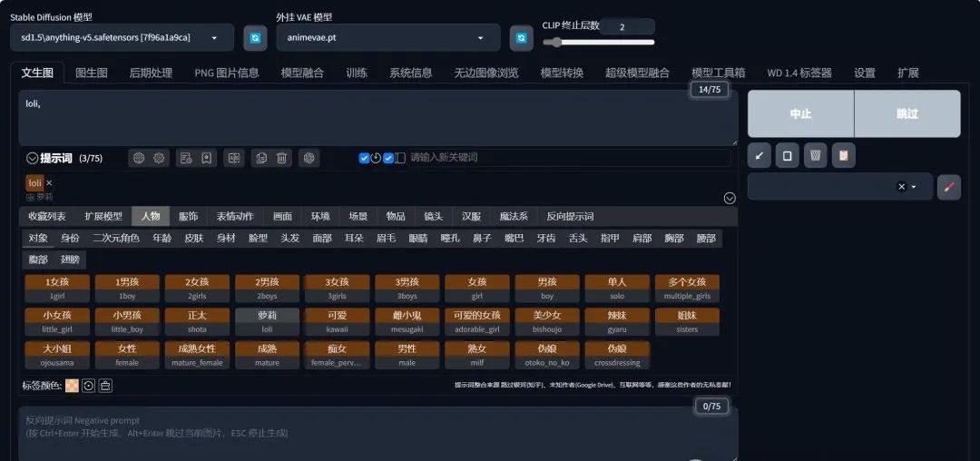Screen dimensions: 980x461
Task: Click the new keyword input field
Action: pyautogui.click(x=569, y=158)
